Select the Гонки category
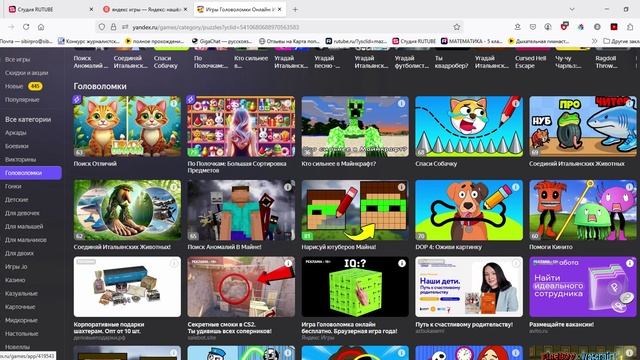 coord(13,186)
